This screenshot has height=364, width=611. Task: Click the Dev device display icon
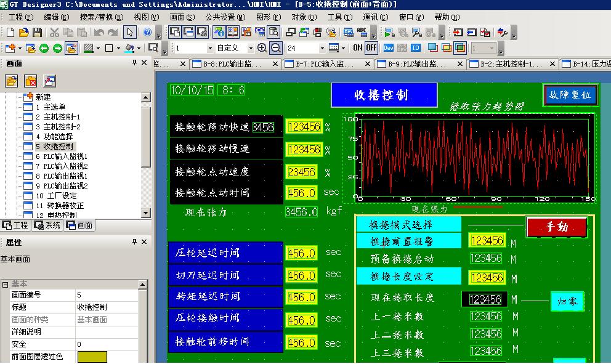coord(388,48)
